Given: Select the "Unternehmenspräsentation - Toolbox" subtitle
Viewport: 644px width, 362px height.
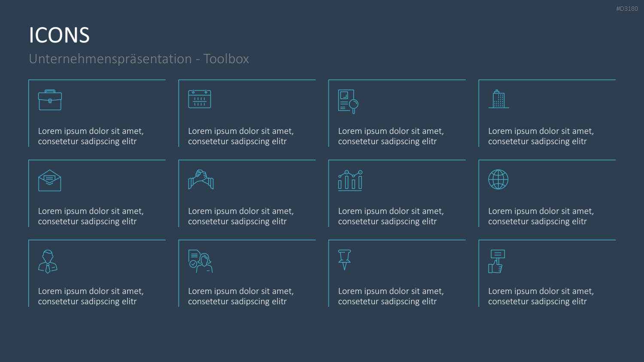Looking at the screenshot, I should 139,59.
